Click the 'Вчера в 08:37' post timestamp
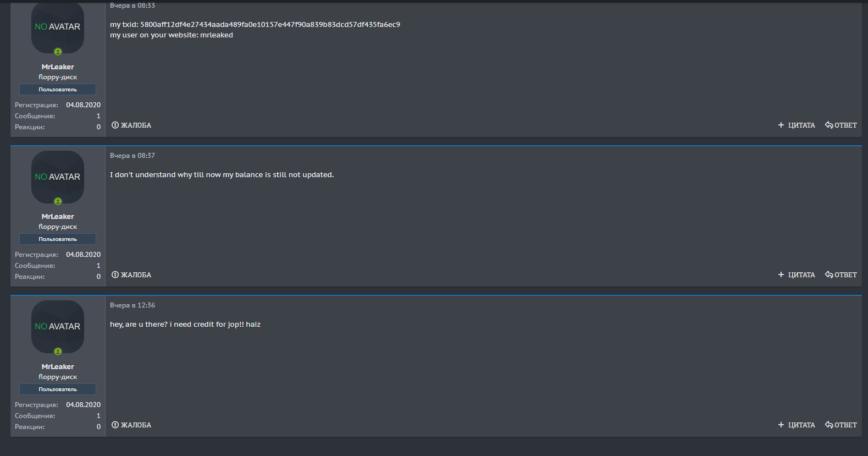Screen dimensions: 868x456 click(x=132, y=156)
